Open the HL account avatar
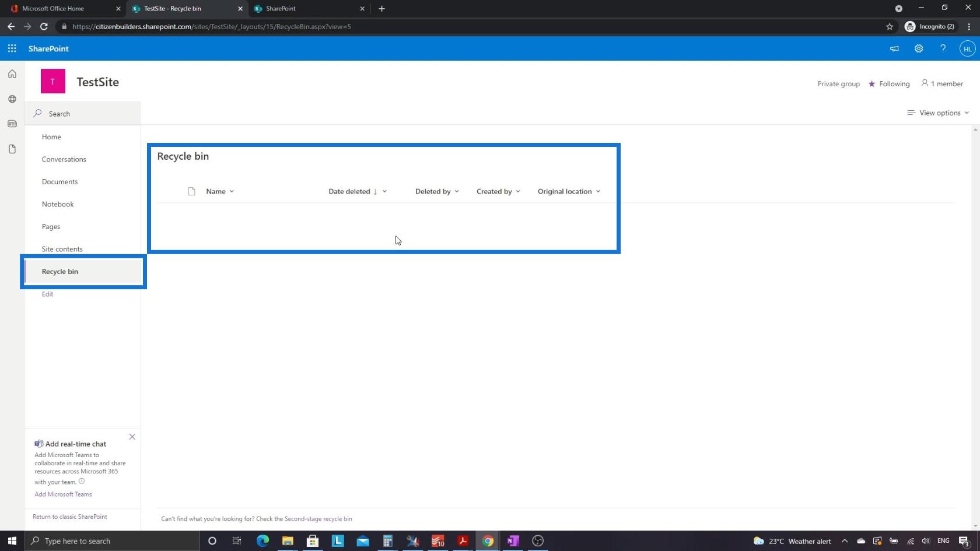 (x=967, y=49)
